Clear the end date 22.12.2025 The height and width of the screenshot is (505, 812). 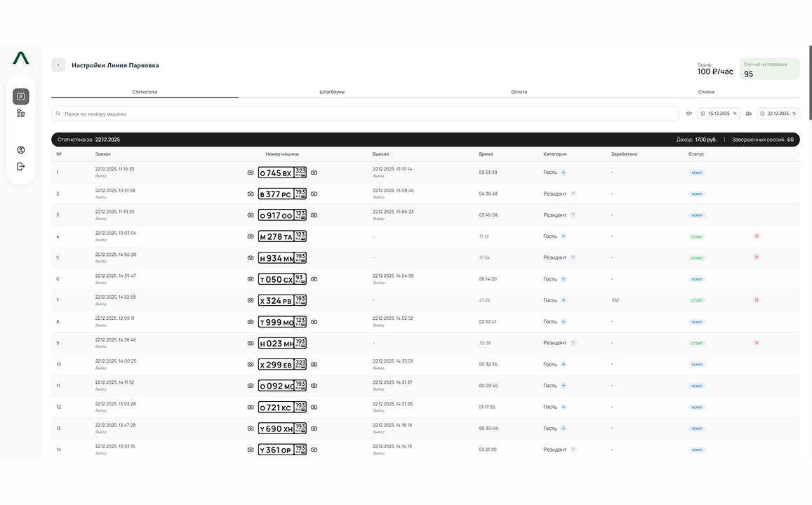coord(794,114)
